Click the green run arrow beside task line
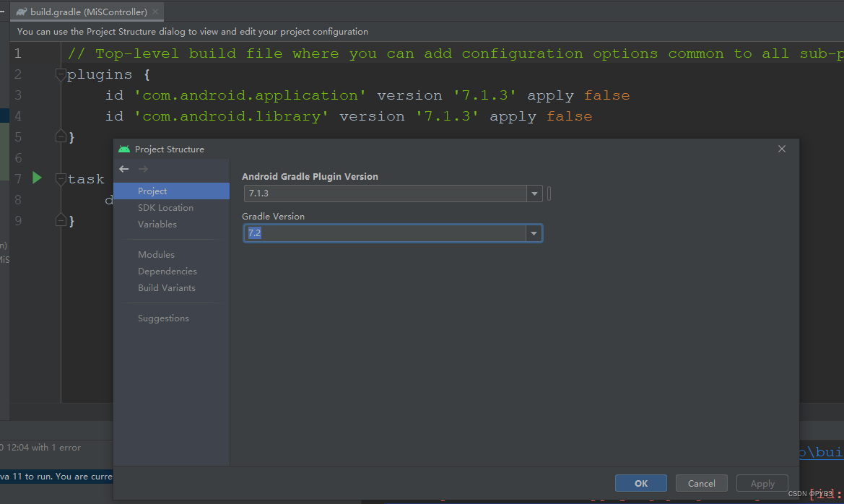 click(x=37, y=178)
